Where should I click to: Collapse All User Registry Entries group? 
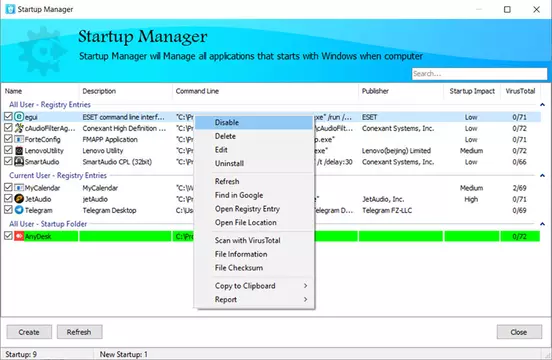pos(542,105)
